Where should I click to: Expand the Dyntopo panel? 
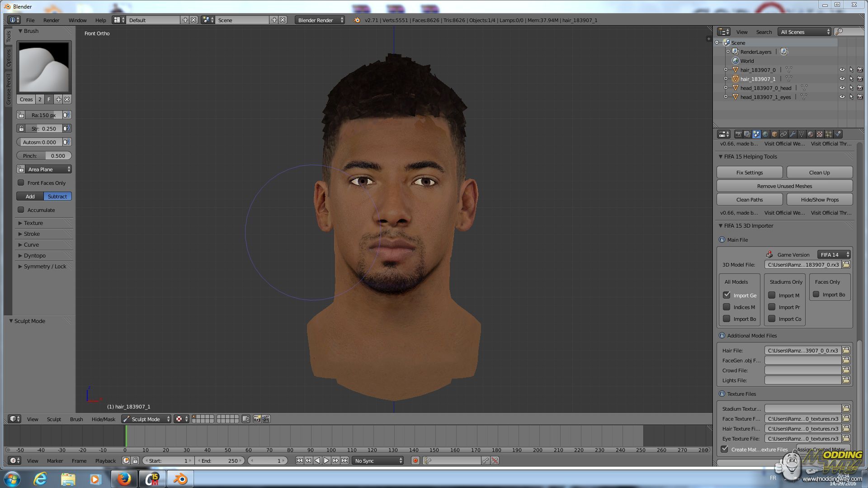34,256
